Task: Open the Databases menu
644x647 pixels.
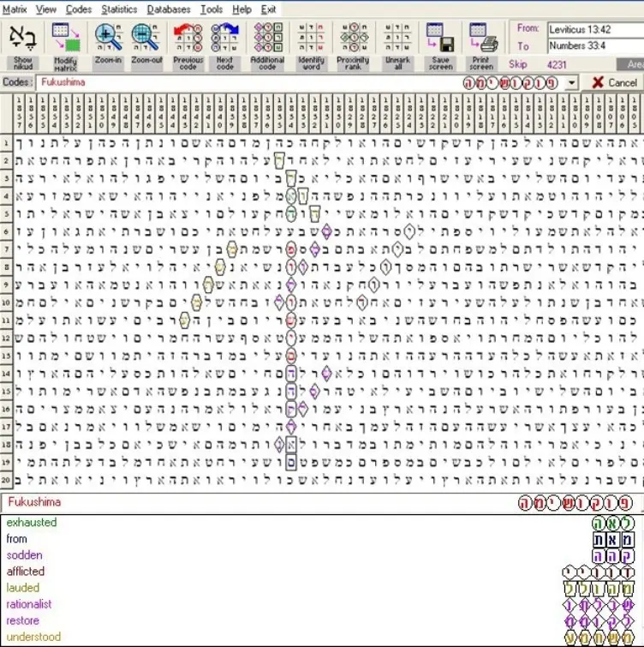Action: pyautogui.click(x=169, y=9)
